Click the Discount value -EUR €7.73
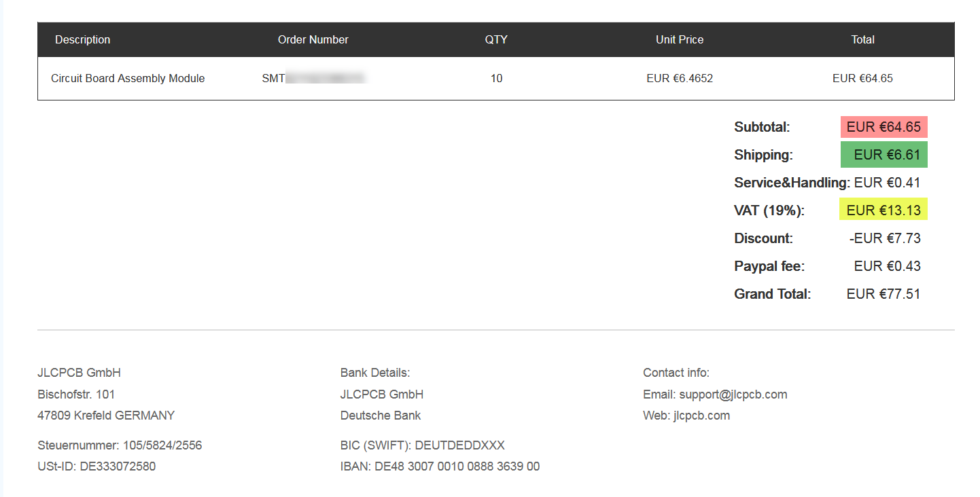 [885, 238]
